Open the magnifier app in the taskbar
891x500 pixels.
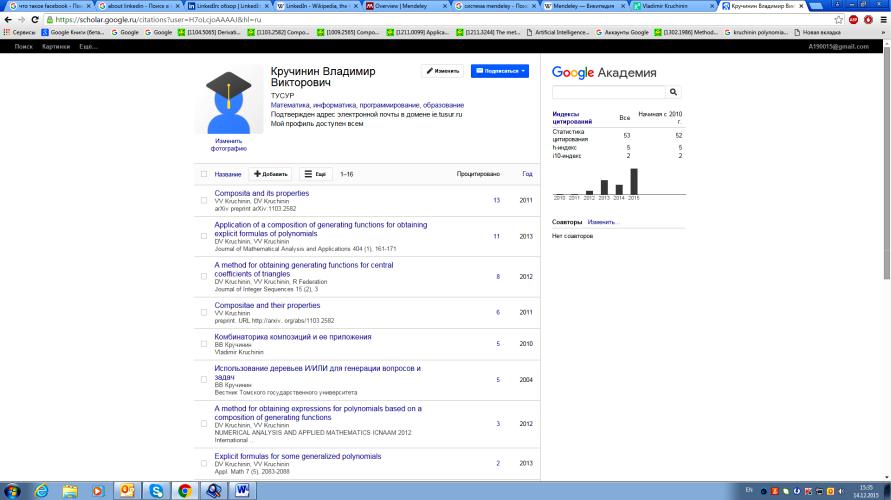point(214,490)
